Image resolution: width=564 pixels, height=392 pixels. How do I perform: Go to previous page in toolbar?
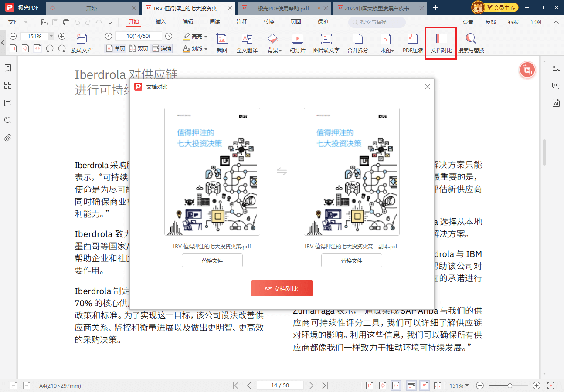(109, 37)
